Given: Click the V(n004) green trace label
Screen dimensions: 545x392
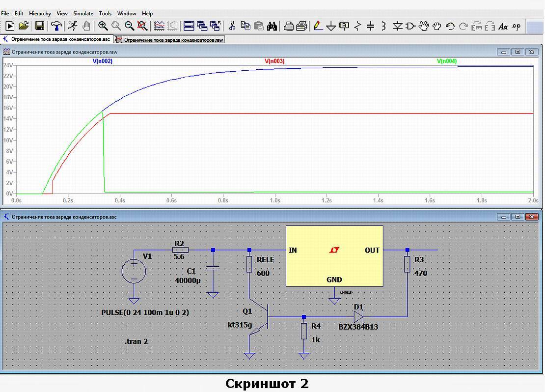Looking at the screenshot, I should (447, 61).
